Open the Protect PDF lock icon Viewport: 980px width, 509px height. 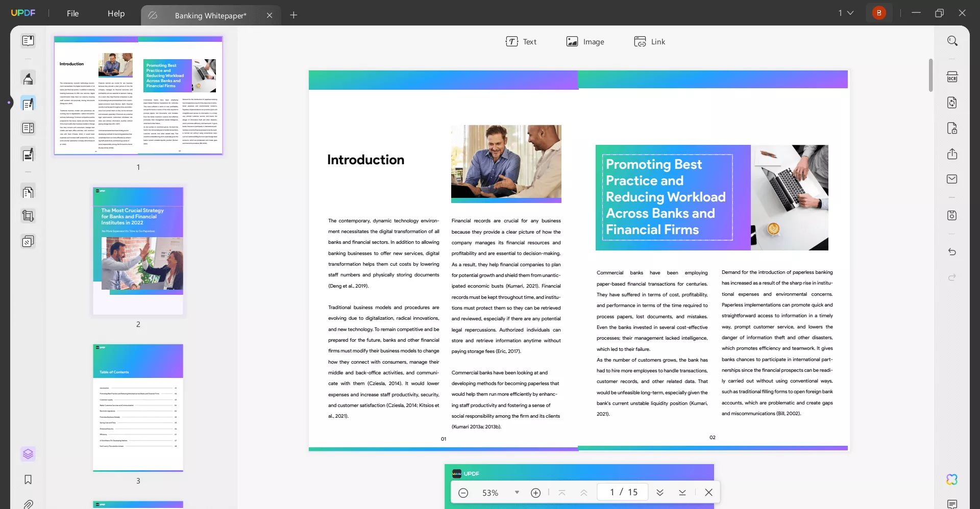coord(952,128)
